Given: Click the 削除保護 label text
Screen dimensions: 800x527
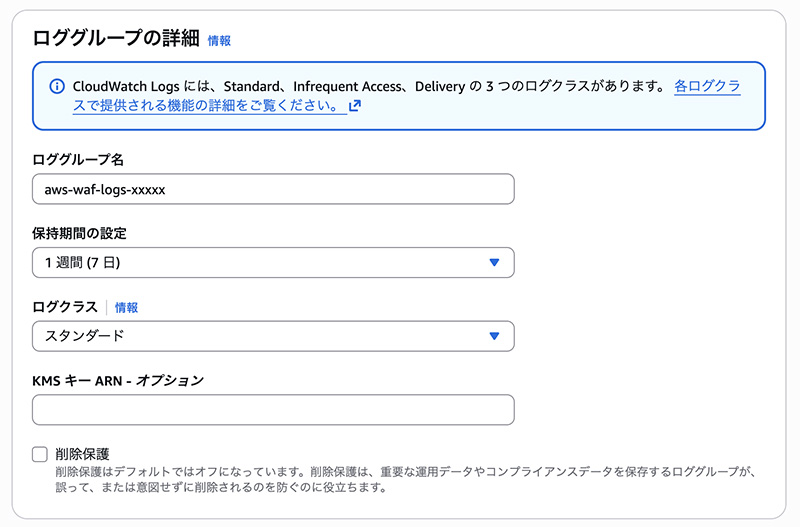Looking at the screenshot, I should point(82,455).
